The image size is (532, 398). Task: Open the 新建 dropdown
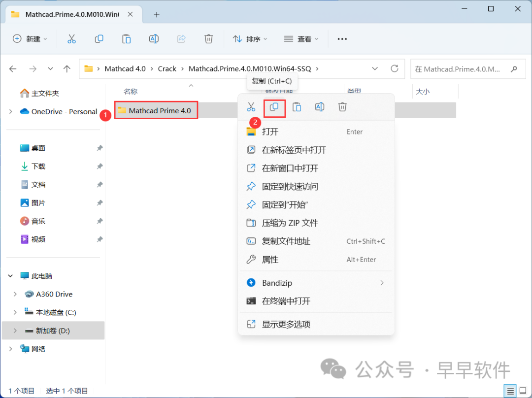click(x=30, y=39)
